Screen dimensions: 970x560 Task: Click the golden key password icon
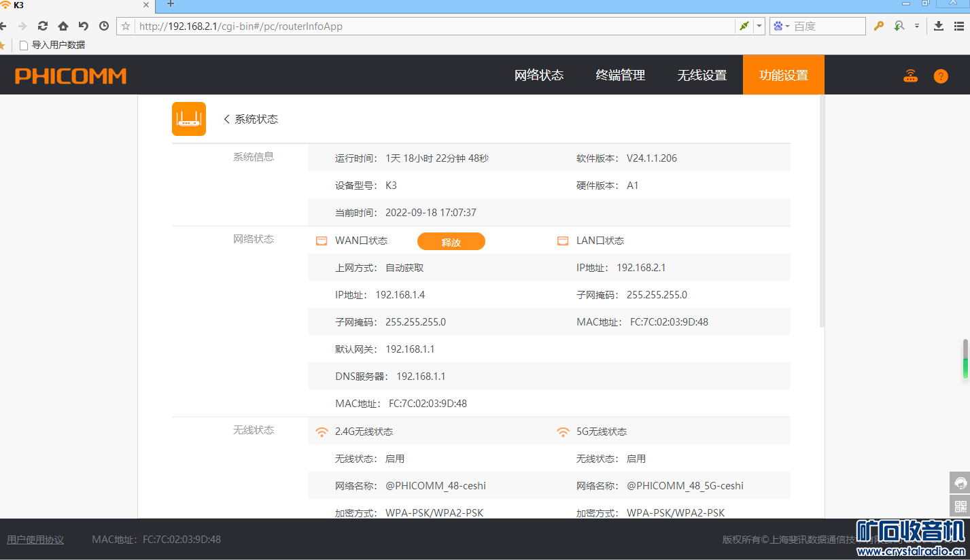(x=879, y=26)
